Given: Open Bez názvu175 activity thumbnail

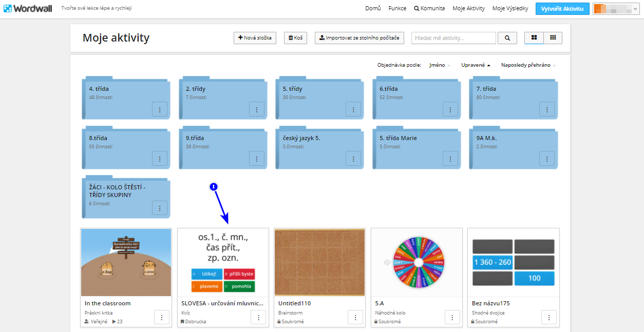Looking at the screenshot, I should coord(514,263).
